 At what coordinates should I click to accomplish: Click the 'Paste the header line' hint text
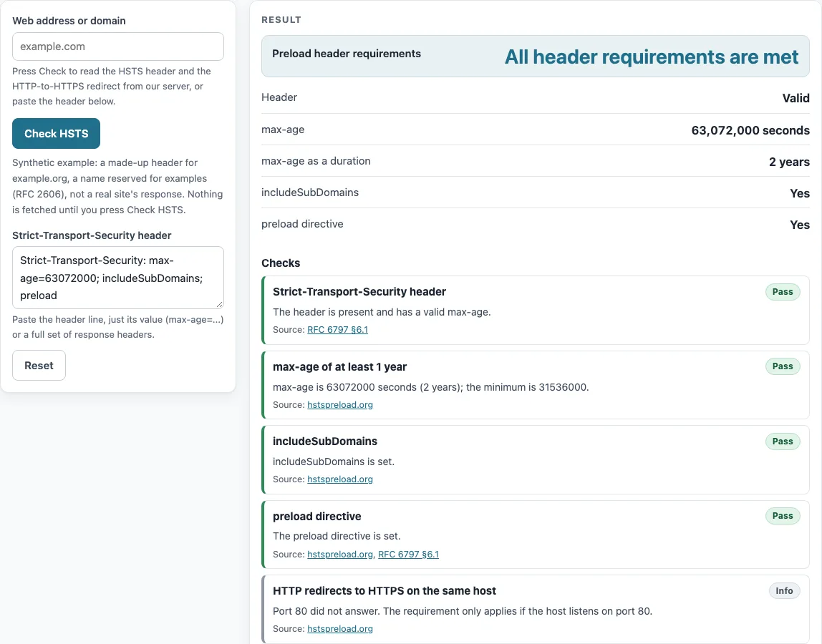118,327
